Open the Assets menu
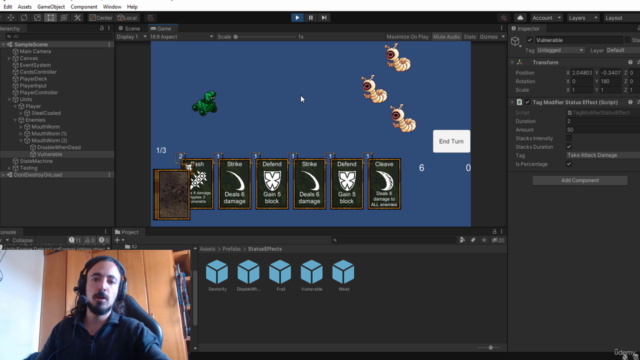Screen dimensions: 640x360 coord(24,7)
